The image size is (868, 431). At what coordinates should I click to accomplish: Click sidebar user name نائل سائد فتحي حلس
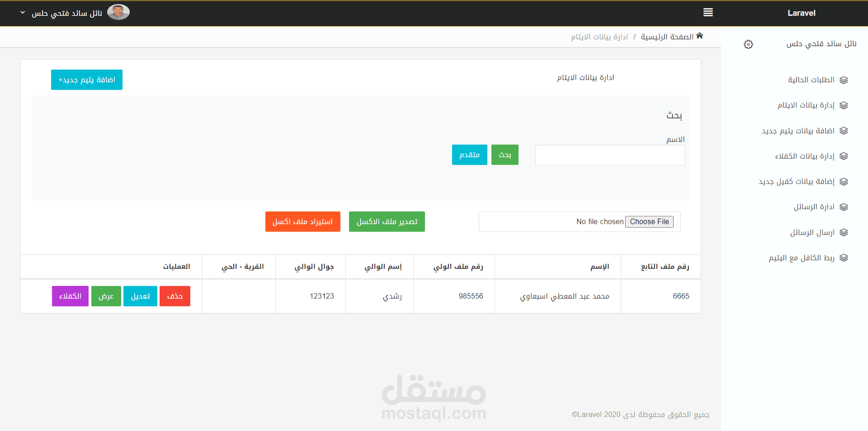point(821,44)
